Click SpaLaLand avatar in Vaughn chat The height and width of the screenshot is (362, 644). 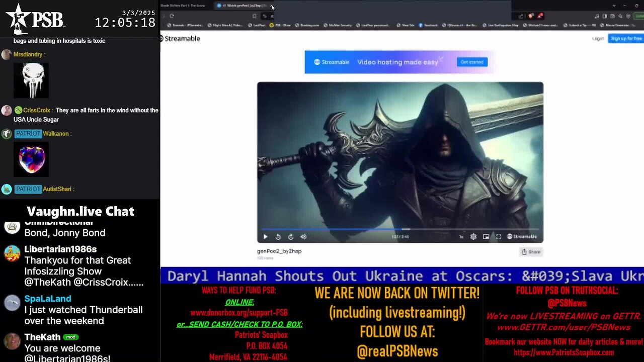coord(12,303)
